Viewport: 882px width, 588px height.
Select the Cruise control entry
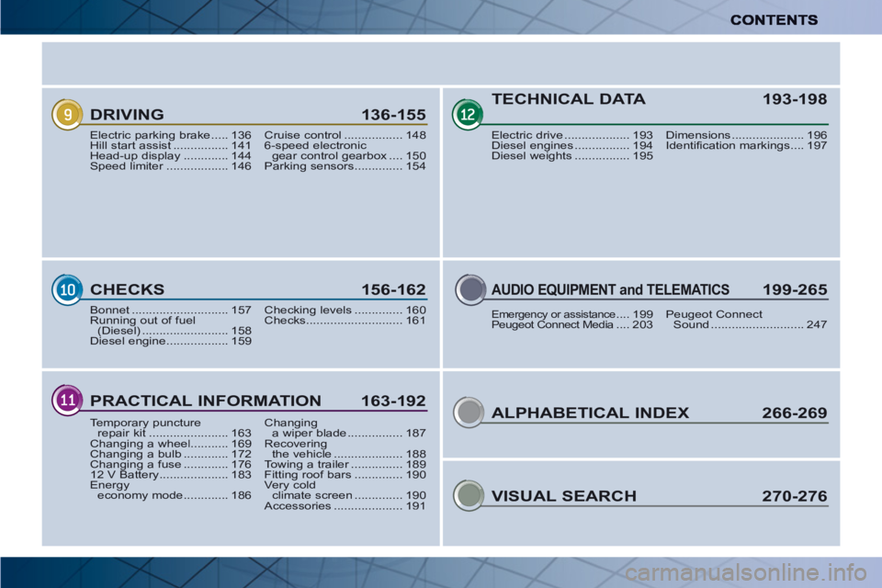tap(345, 135)
